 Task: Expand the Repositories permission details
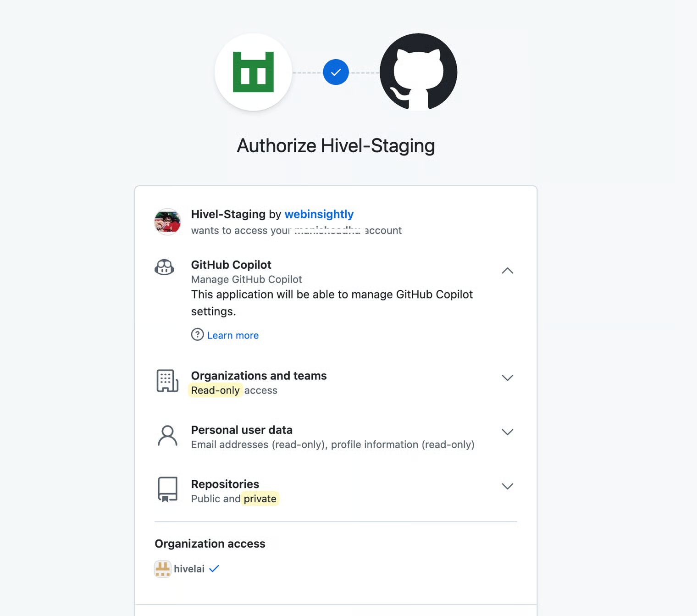point(507,486)
